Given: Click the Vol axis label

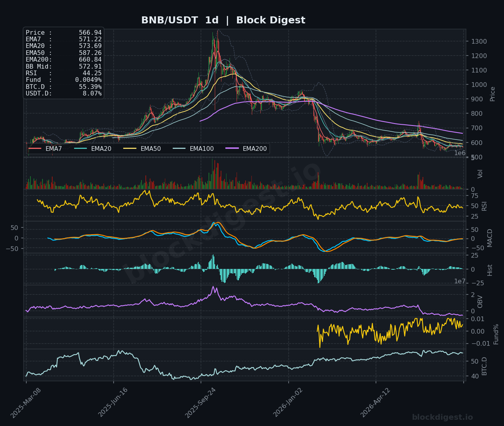Looking at the screenshot, I should pos(480,174).
